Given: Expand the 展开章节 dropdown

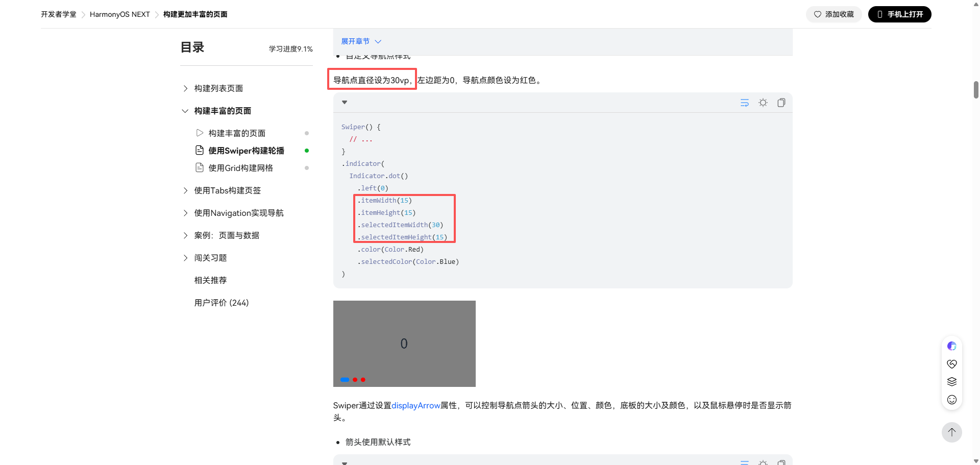Looking at the screenshot, I should 361,41.
